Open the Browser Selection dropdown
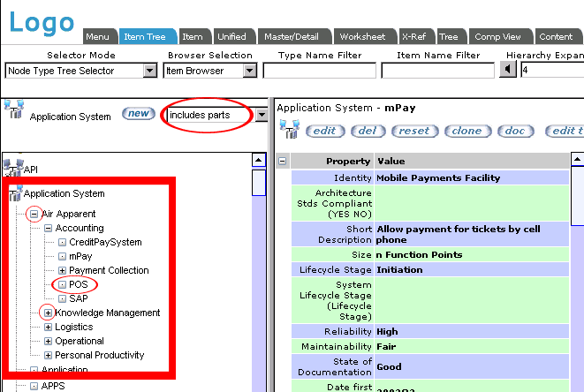Image resolution: width=584 pixels, height=392 pixels. pyautogui.click(x=249, y=71)
